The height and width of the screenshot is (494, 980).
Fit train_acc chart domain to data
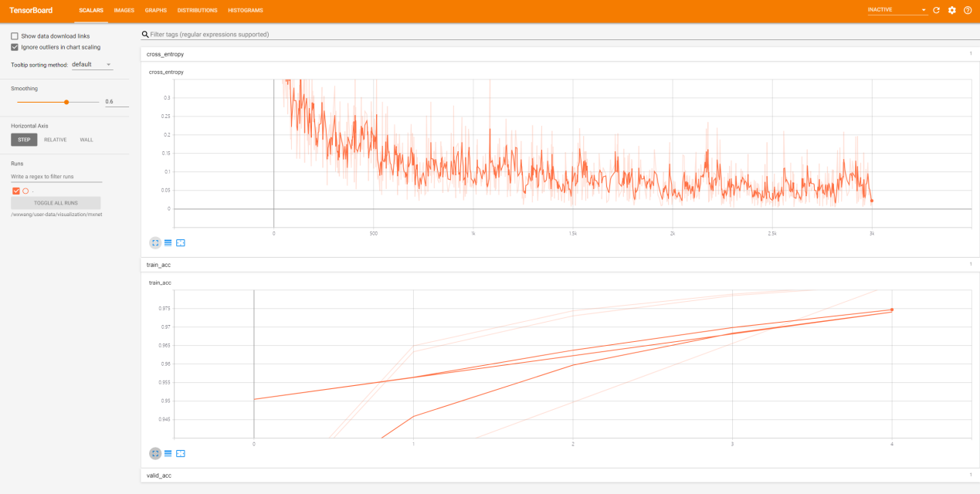tap(181, 453)
